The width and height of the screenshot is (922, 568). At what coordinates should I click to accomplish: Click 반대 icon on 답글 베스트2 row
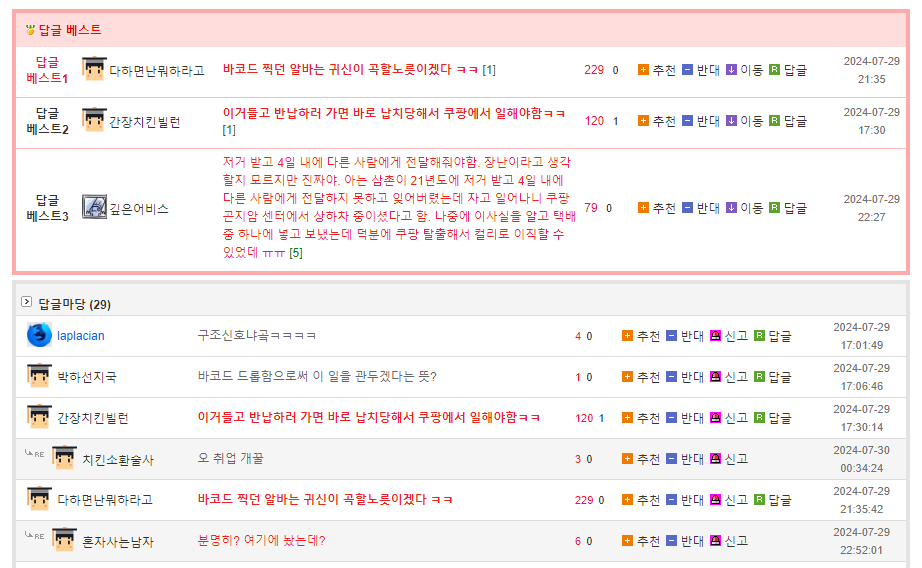click(688, 121)
